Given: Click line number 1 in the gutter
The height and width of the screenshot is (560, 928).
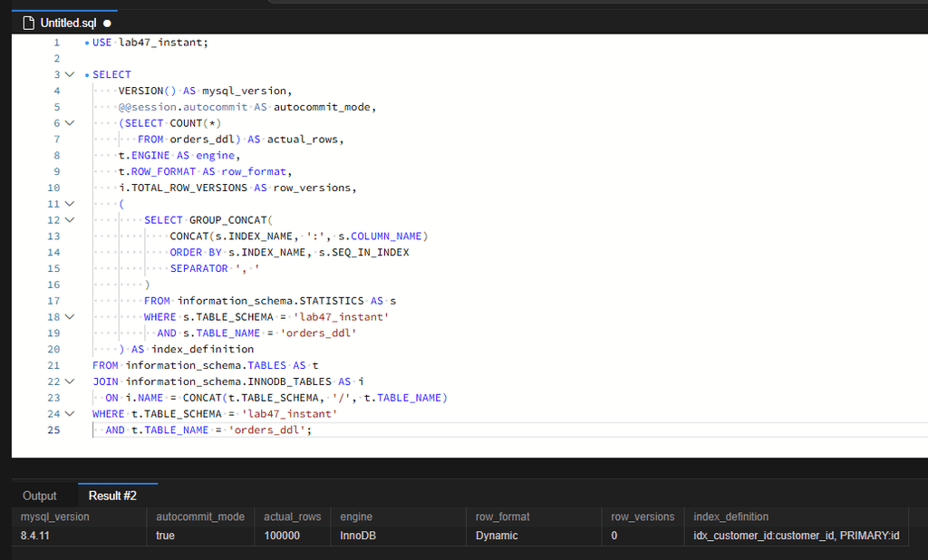Looking at the screenshot, I should [x=57, y=43].
